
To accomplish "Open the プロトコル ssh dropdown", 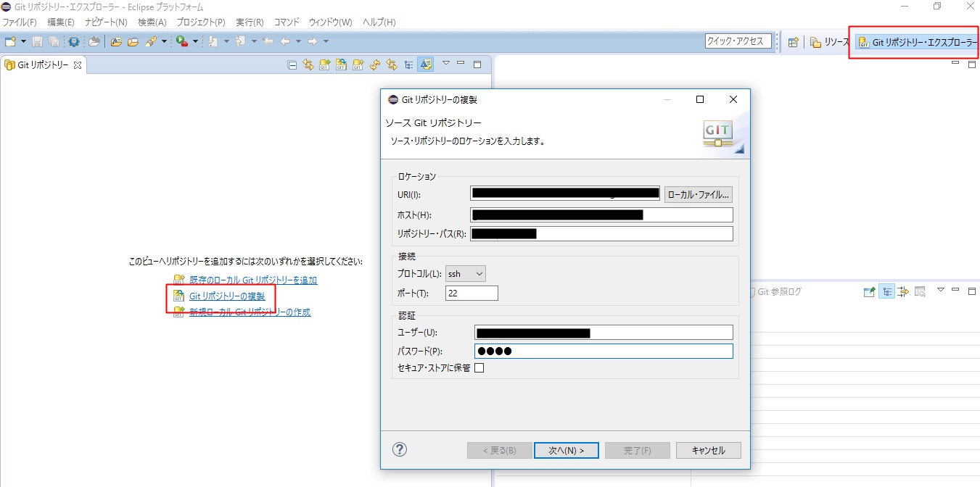I will pyautogui.click(x=465, y=273).
